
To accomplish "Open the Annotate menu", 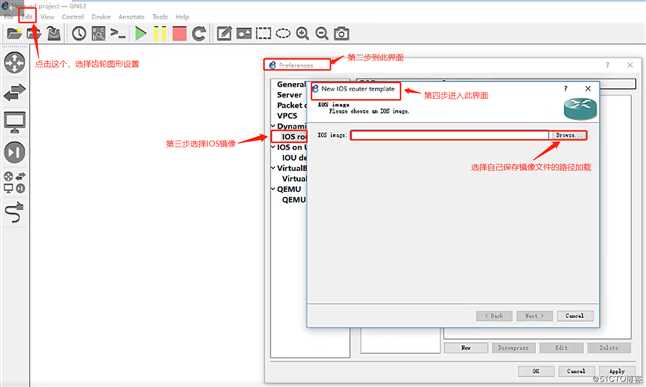I will (131, 16).
